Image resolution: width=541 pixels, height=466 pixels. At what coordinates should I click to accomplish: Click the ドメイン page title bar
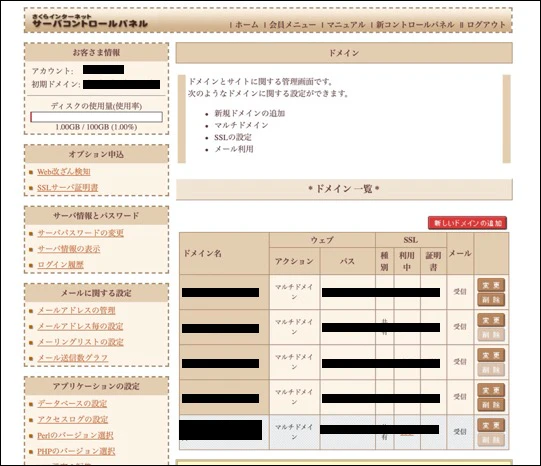point(344,53)
